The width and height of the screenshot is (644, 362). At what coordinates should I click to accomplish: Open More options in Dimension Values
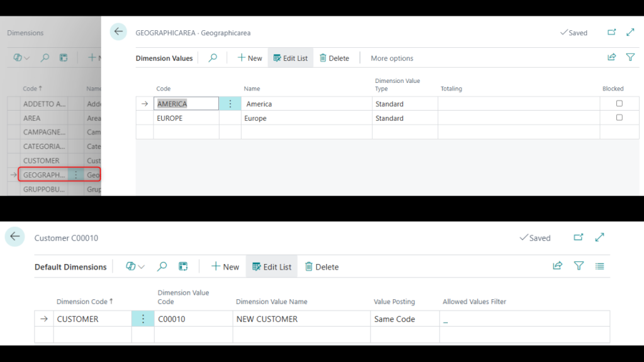(x=392, y=58)
